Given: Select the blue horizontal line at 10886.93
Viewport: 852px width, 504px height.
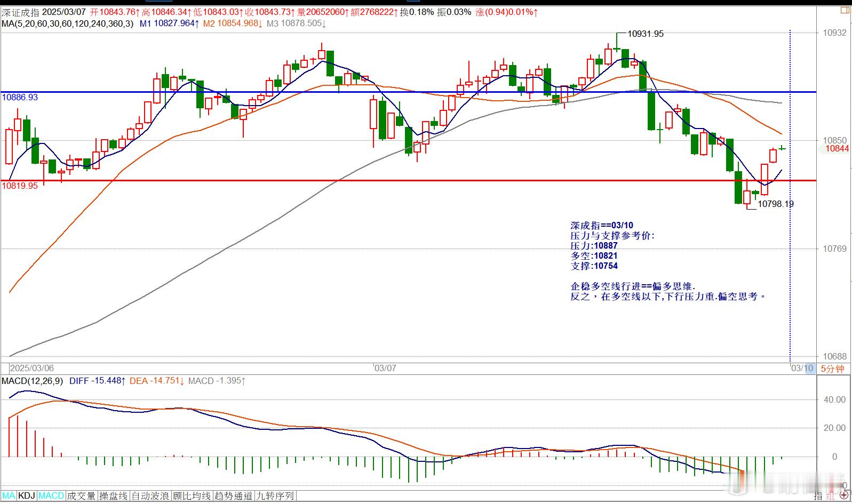Looking at the screenshot, I should click(x=408, y=92).
